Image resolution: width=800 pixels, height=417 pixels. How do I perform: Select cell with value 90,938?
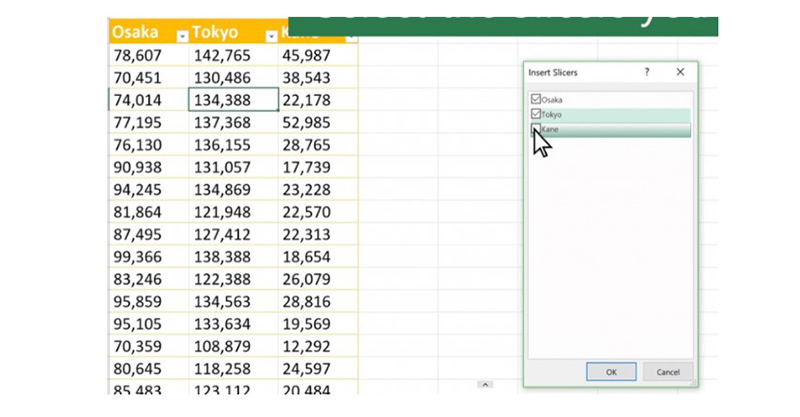click(149, 167)
